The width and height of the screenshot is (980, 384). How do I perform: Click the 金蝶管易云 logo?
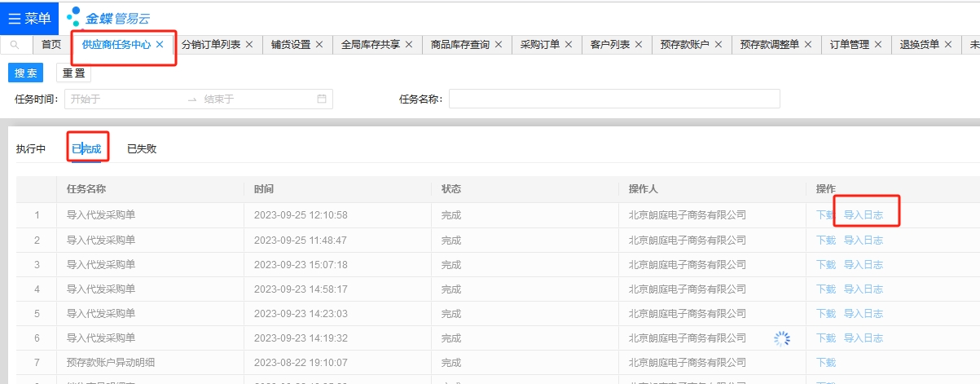click(108, 17)
